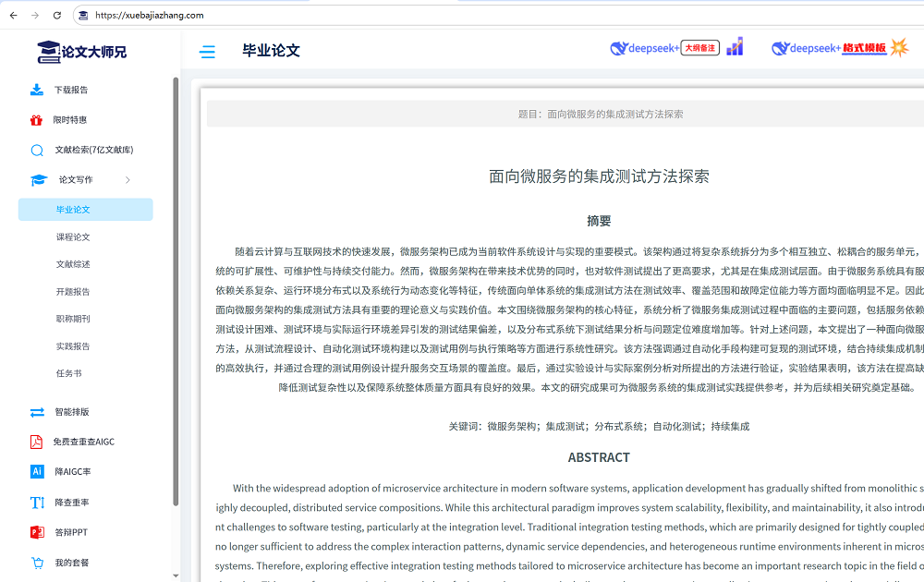Screen dimensions: 924x582
Task: Click the download report icon
Action: click(37, 90)
